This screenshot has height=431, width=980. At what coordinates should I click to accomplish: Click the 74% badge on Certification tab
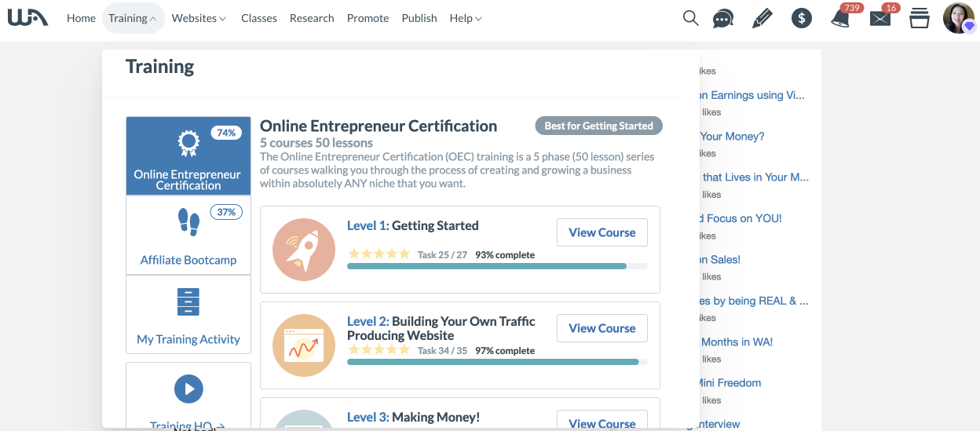pos(226,133)
